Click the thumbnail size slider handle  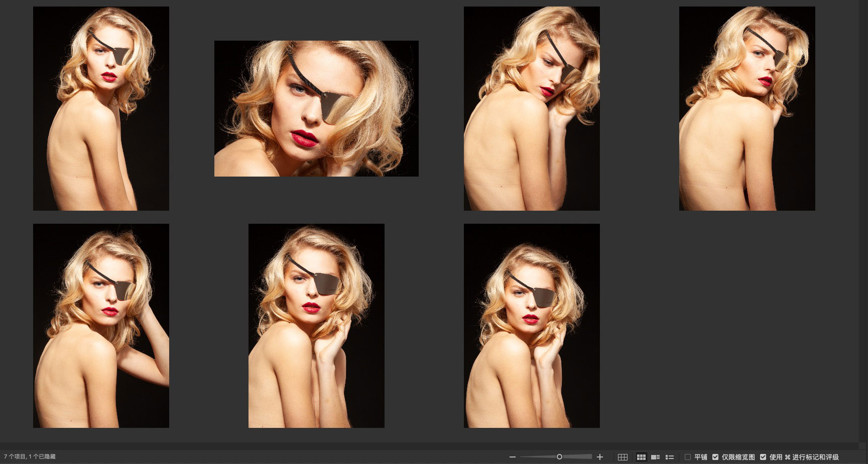click(x=559, y=457)
